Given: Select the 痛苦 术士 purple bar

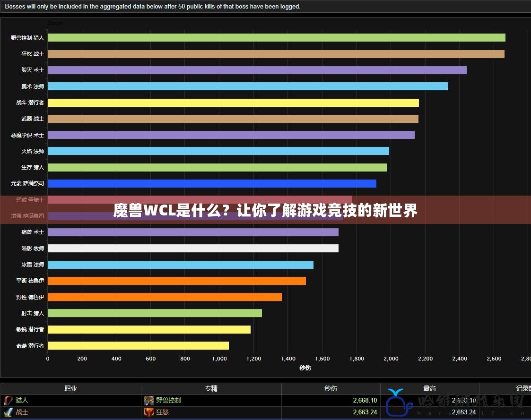Looking at the screenshot, I should point(193,232).
